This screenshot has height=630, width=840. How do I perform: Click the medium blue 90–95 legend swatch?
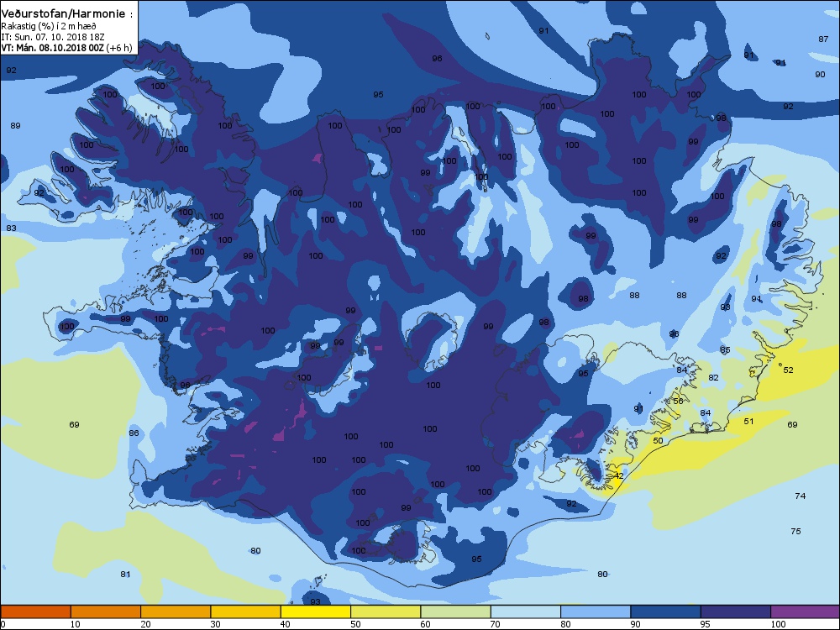pos(666,612)
